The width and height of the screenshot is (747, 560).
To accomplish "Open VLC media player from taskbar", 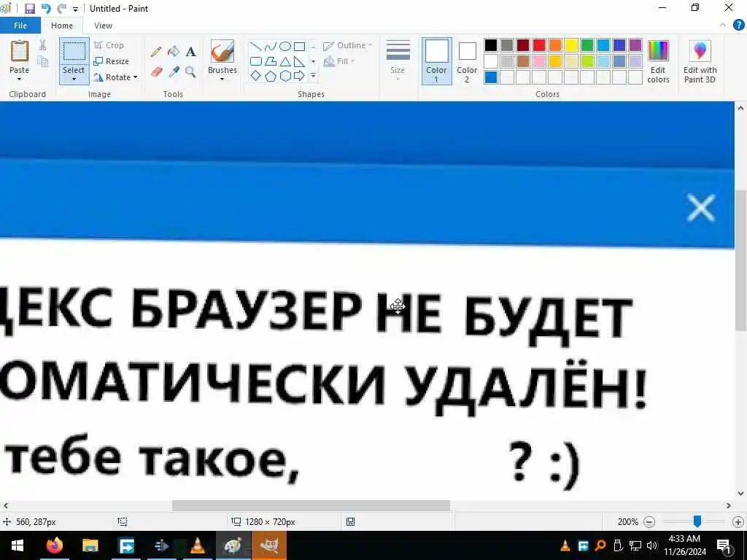I will click(x=197, y=545).
